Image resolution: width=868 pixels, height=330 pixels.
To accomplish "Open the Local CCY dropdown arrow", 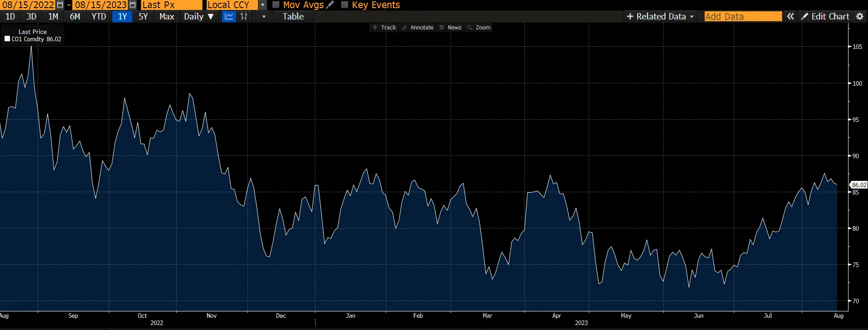I will coord(262,5).
